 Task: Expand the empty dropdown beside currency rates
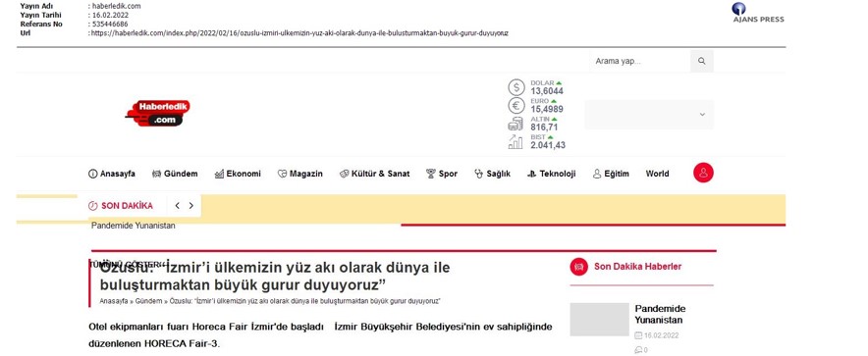pos(649,115)
